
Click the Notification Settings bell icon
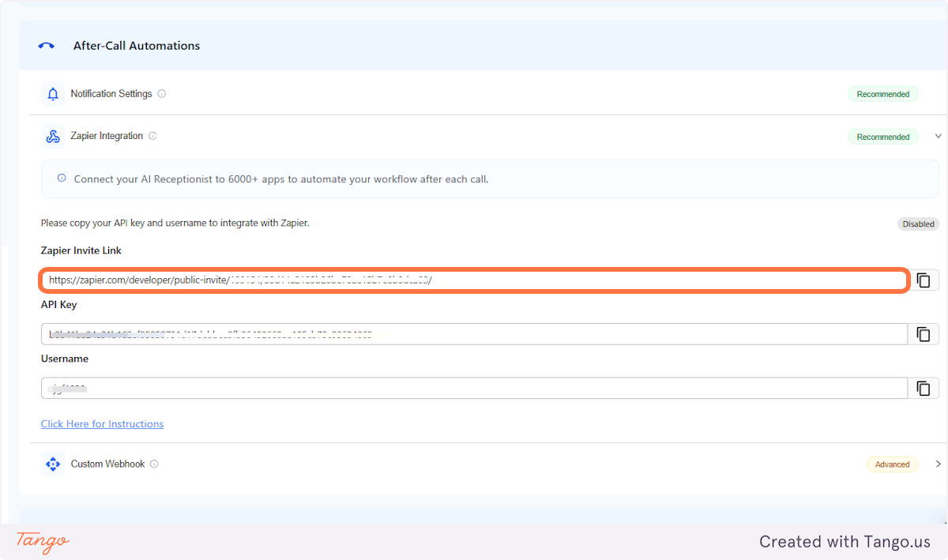coord(53,94)
